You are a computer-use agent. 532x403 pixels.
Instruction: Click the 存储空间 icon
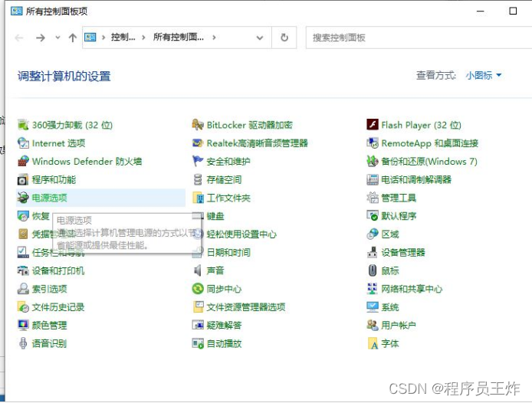[198, 179]
